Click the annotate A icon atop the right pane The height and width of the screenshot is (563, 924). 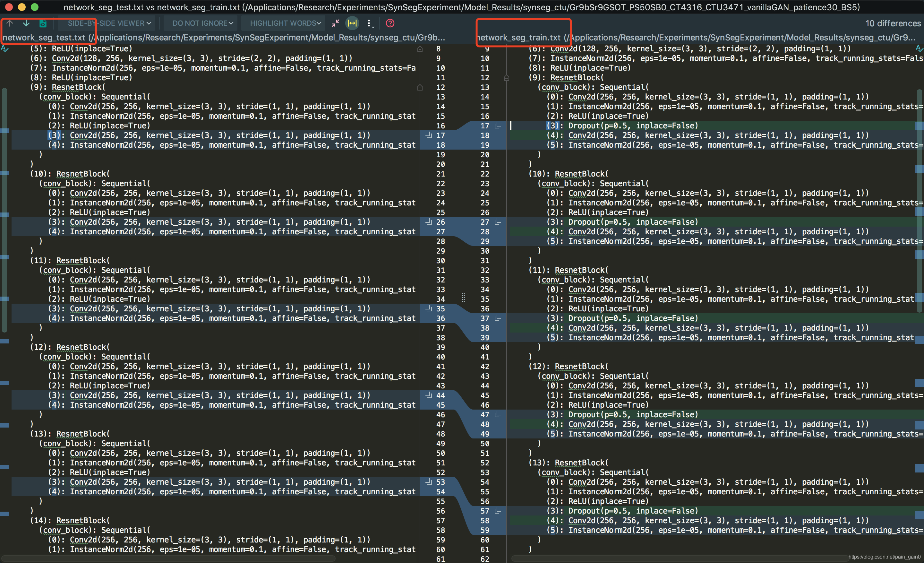pos(920,48)
